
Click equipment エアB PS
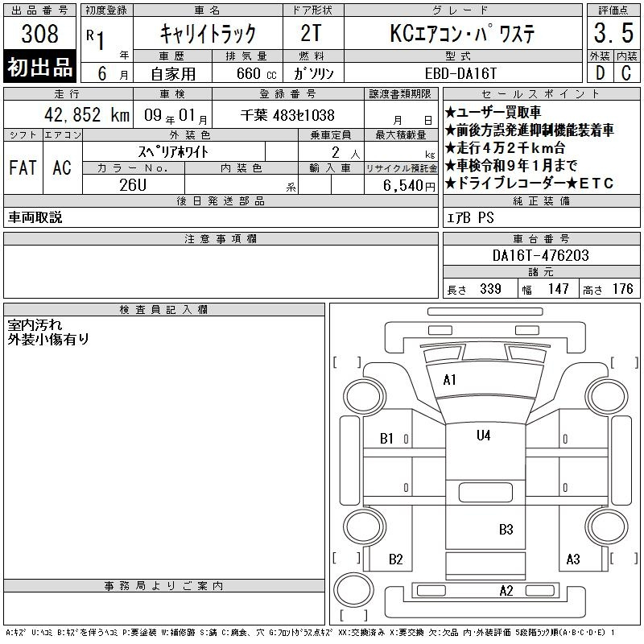click(x=470, y=217)
